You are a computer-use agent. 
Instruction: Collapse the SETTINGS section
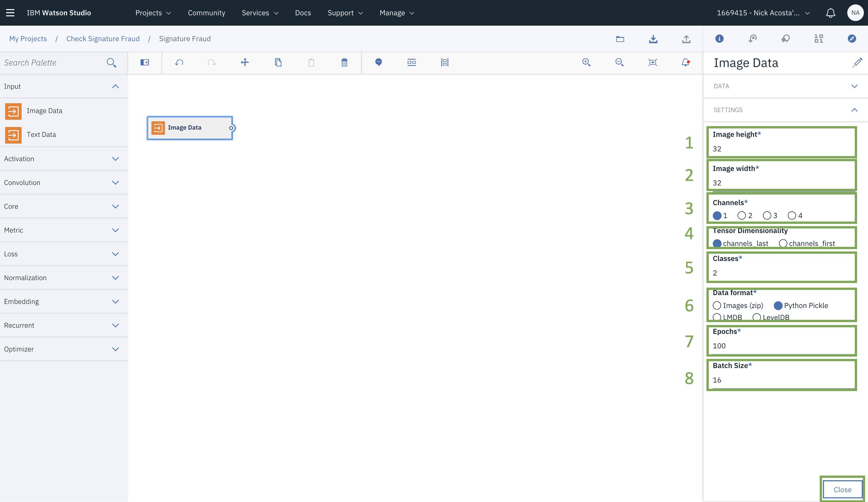[x=785, y=110]
